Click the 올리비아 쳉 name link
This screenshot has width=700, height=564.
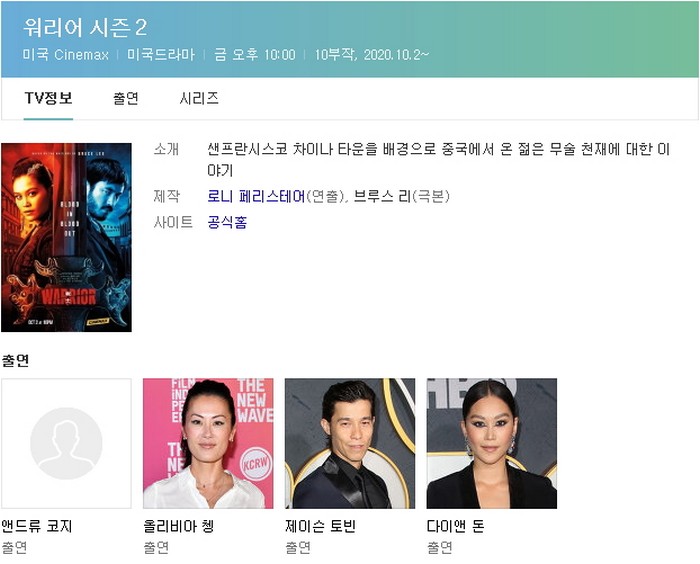(x=179, y=526)
